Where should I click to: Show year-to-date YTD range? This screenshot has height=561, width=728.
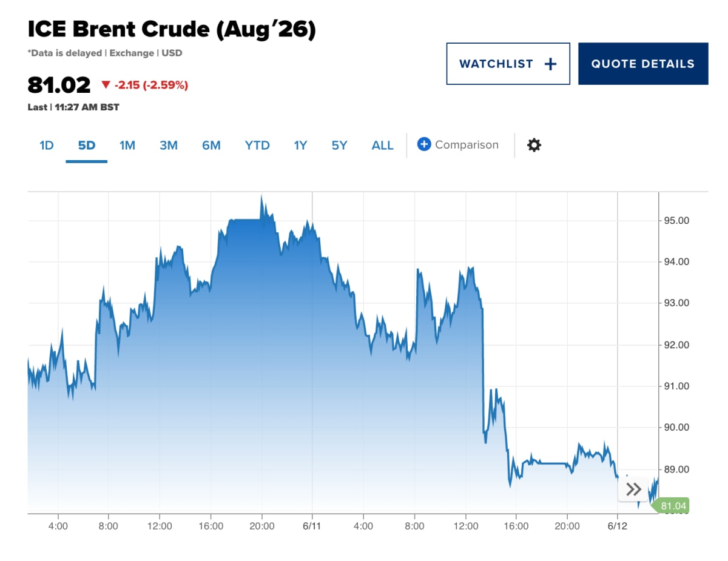point(257,146)
